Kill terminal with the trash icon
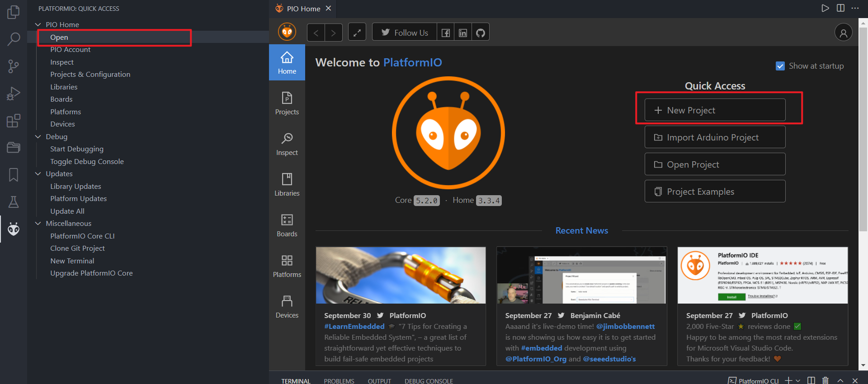 (x=826, y=380)
